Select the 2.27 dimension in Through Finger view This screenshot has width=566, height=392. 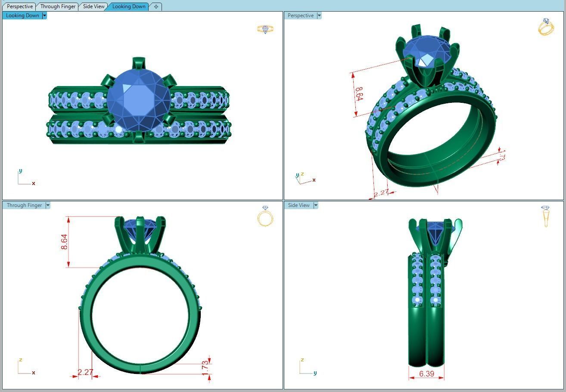[x=85, y=372]
